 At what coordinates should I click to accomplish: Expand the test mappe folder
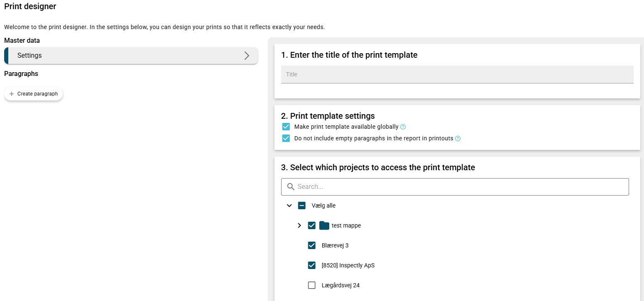(299, 225)
